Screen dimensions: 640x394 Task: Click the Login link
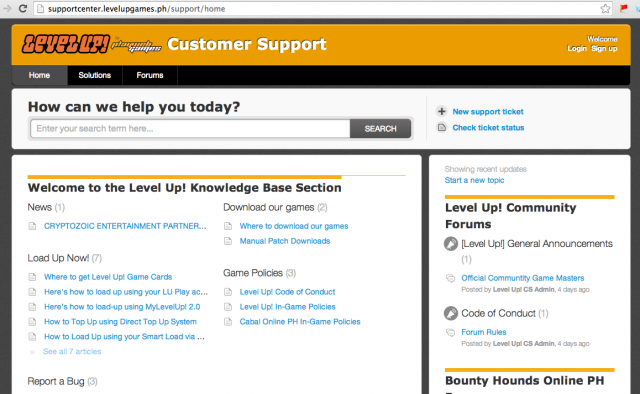(577, 49)
